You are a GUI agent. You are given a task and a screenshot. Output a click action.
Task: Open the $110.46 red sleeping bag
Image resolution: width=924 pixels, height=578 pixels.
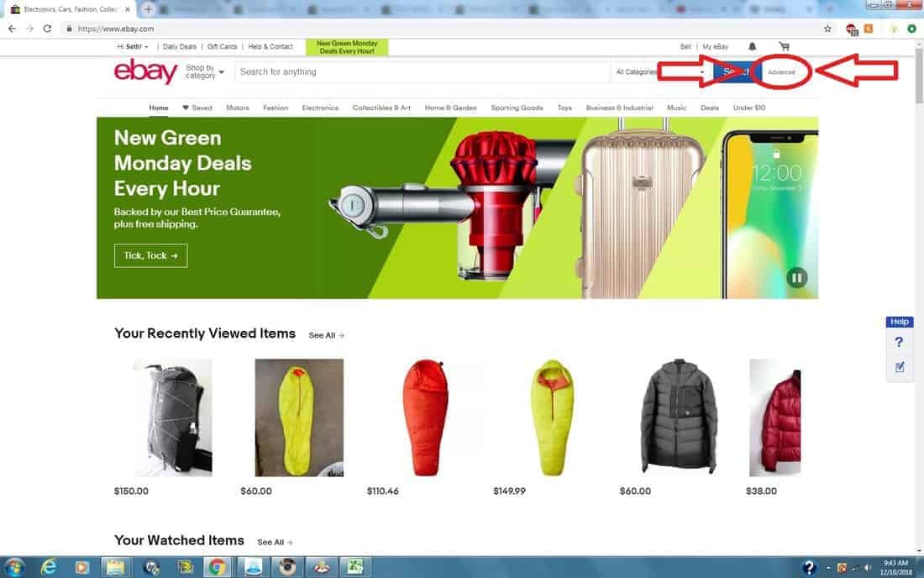coord(426,418)
